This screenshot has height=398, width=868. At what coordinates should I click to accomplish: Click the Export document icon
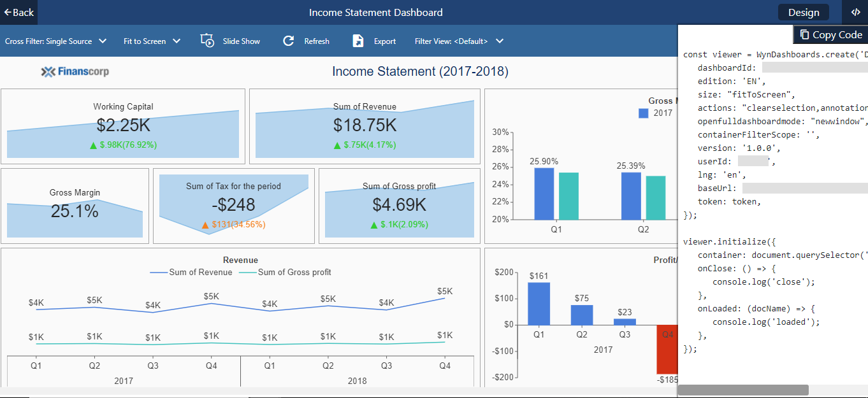tap(358, 41)
